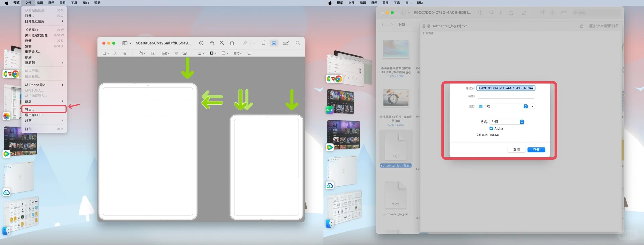Expand the 复原到 submenu
Screen dimensions: 644x245
44,63
